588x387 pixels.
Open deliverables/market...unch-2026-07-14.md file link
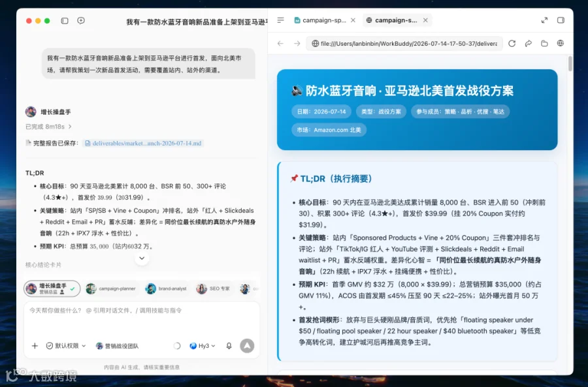tap(144, 143)
